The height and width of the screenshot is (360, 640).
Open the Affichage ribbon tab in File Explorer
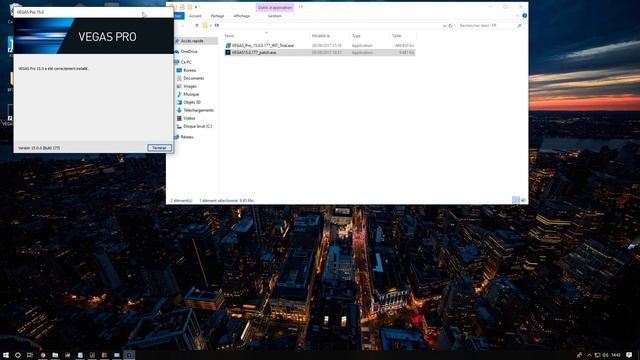click(242, 16)
